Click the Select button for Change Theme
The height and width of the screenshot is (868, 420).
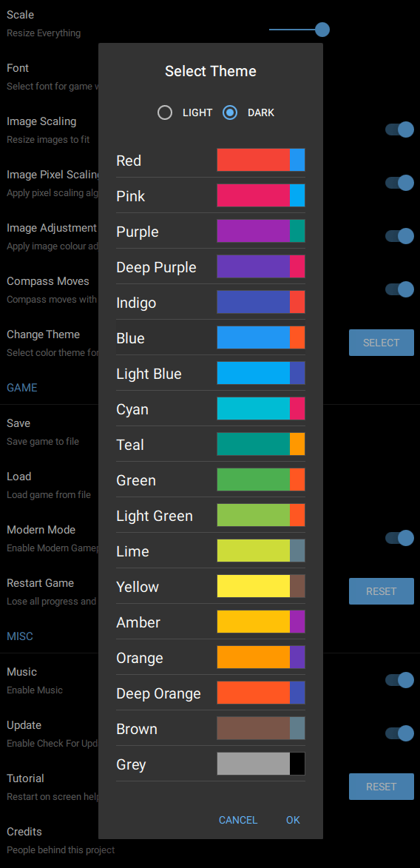click(382, 343)
